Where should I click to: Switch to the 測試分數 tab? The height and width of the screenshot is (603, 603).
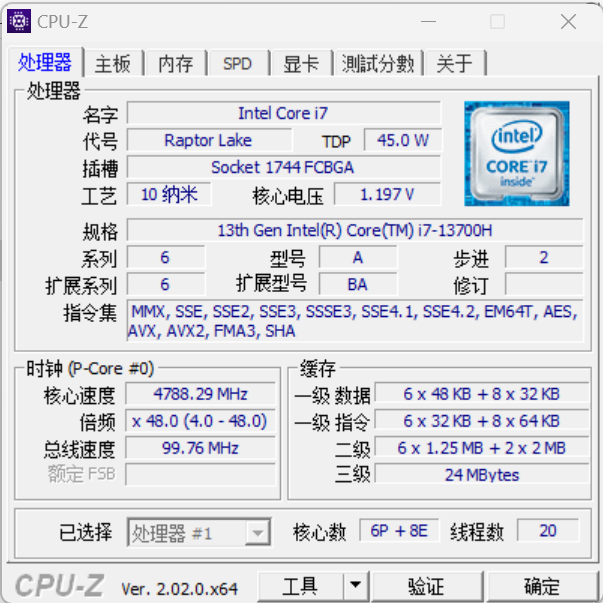(x=378, y=63)
